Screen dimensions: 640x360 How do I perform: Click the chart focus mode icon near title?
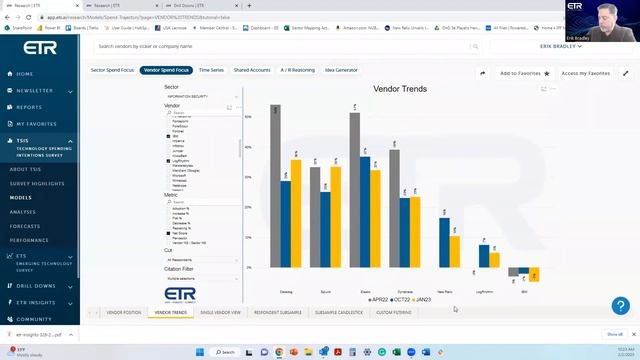[543, 89]
